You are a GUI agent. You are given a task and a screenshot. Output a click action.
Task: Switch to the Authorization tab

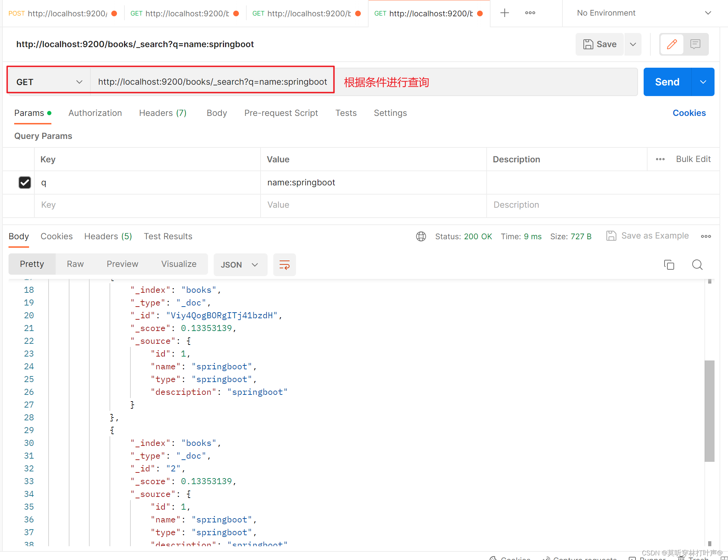click(95, 113)
